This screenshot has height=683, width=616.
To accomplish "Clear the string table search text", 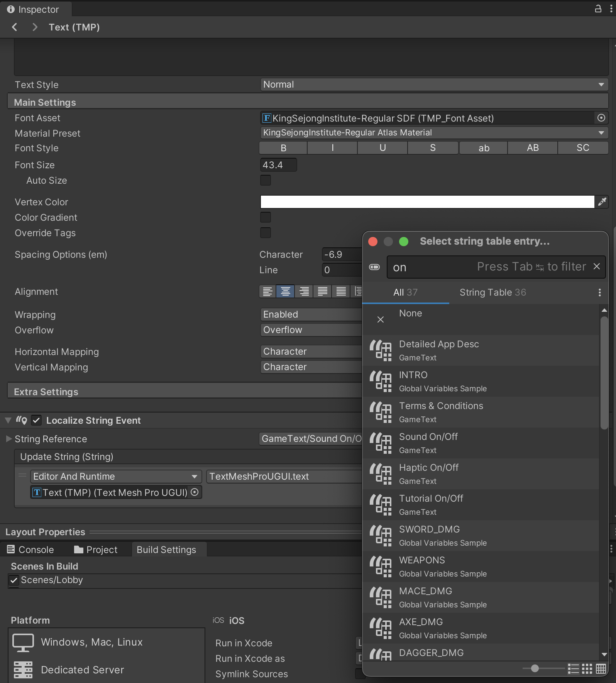I will (x=597, y=266).
